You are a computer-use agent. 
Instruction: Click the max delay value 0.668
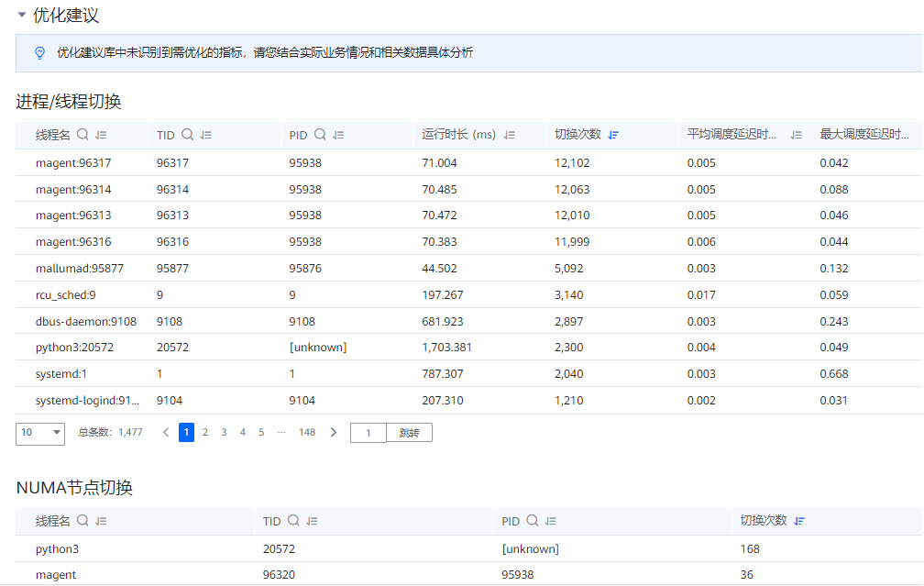(x=834, y=374)
